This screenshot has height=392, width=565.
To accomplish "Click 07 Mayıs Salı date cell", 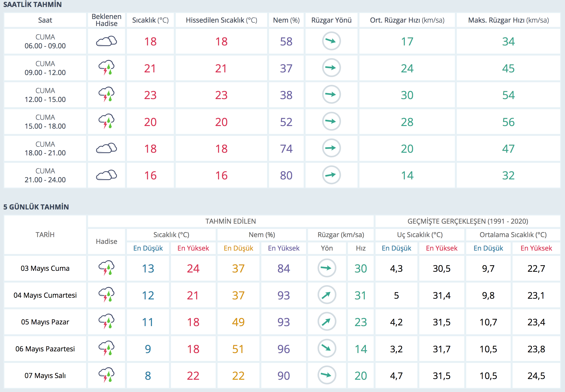I will click(x=45, y=376).
